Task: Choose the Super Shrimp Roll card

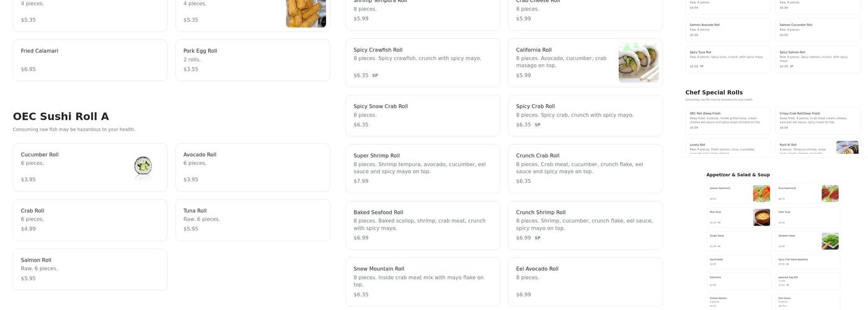Action: click(x=422, y=169)
